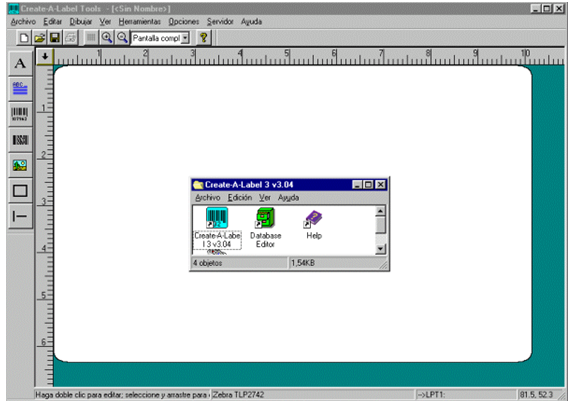Open a file with folder toolbar icon
The height and width of the screenshot is (406, 572).
tap(40, 38)
